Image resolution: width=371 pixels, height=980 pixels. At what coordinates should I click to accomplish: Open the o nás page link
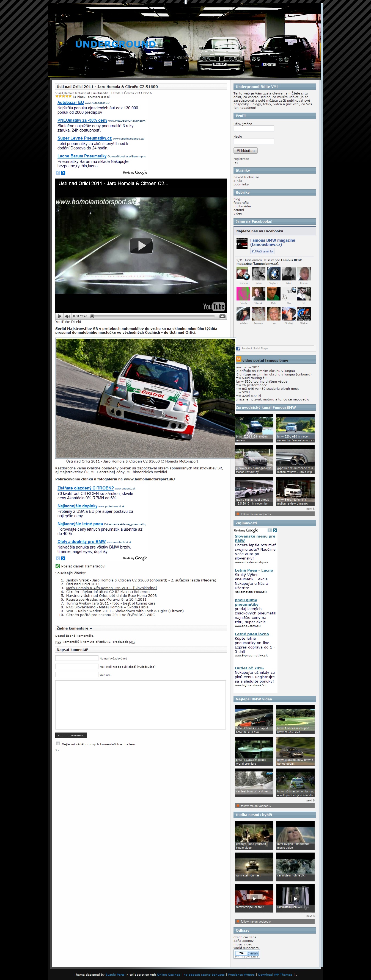click(x=238, y=181)
